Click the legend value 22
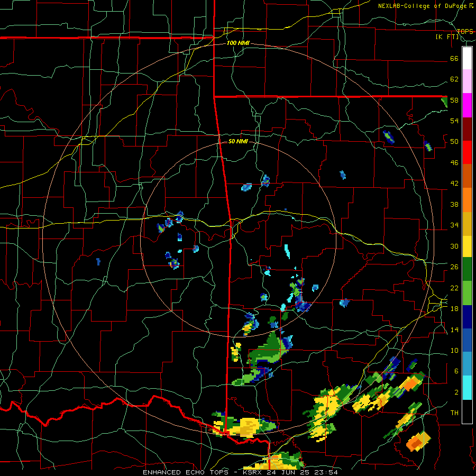Viewport: 476px width, 476px height. (454, 288)
